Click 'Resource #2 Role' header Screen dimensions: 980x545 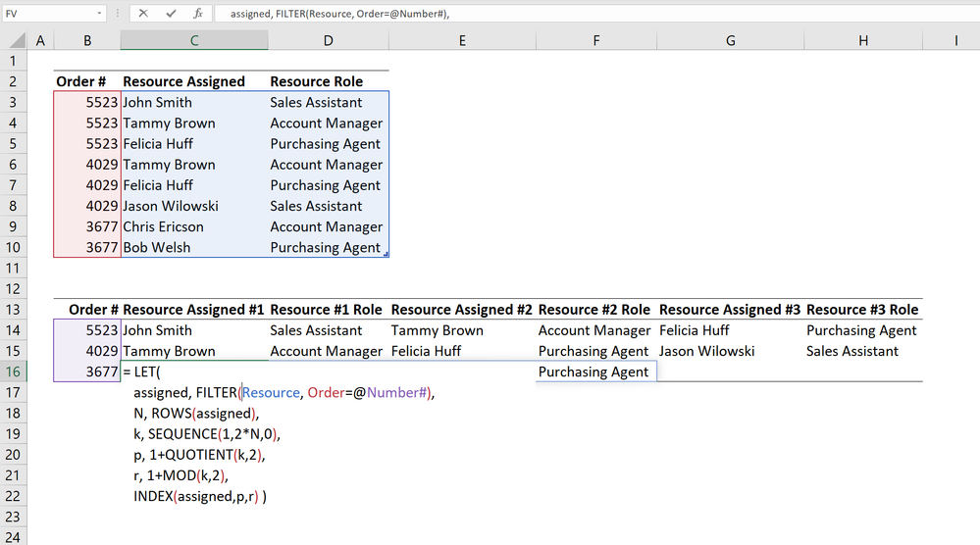click(594, 310)
